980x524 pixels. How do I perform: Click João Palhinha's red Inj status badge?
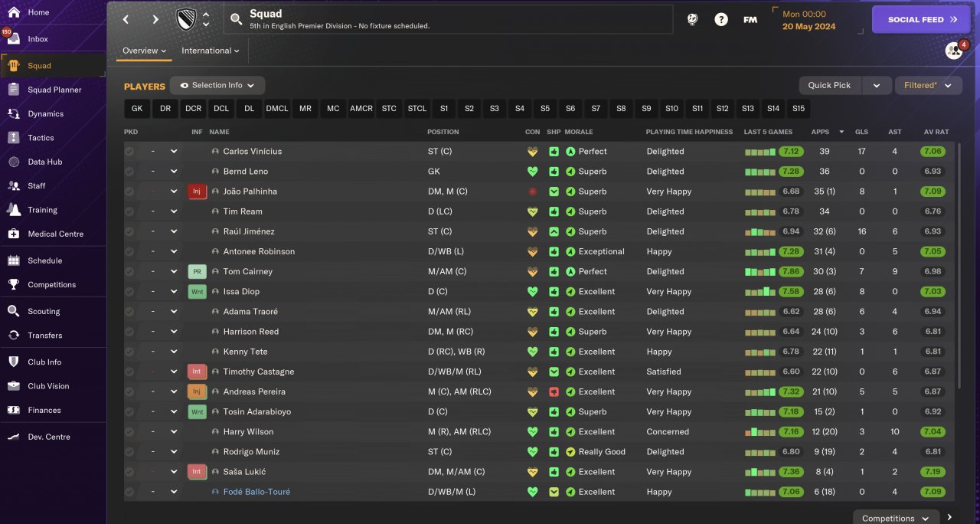[x=197, y=192]
